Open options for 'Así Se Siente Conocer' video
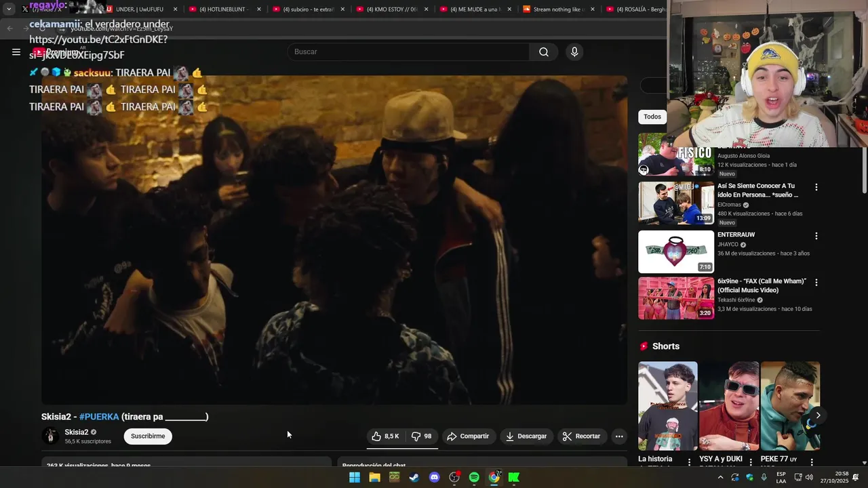Screen dimensions: 868x488 816,188
